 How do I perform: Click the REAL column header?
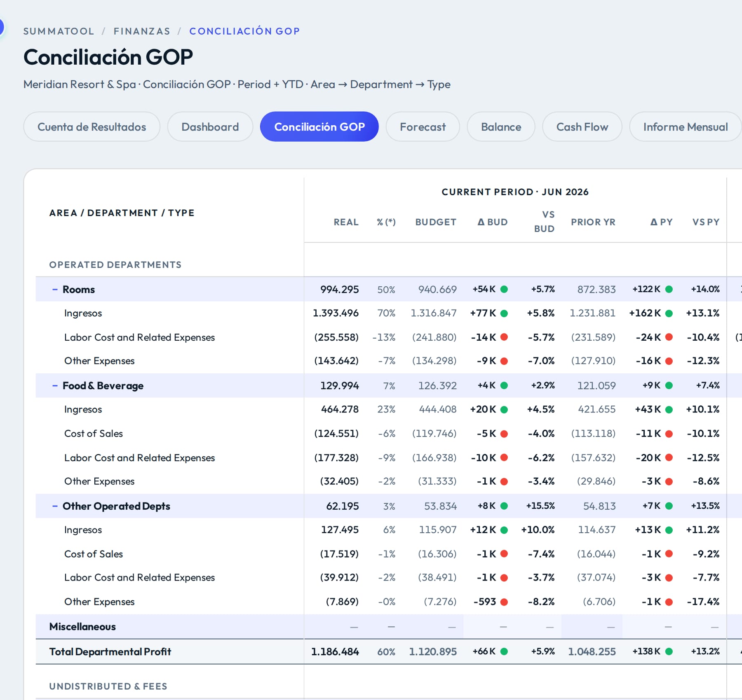click(x=346, y=222)
